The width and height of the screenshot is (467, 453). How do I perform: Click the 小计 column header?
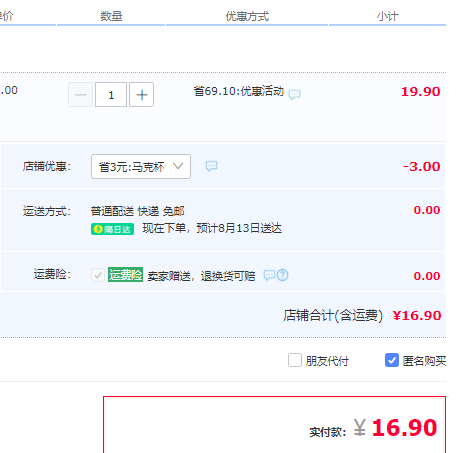(x=387, y=16)
